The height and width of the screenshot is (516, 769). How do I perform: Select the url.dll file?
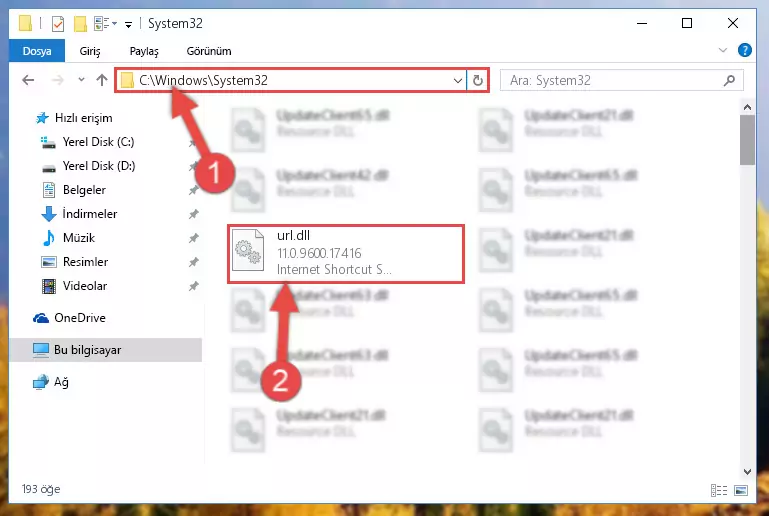click(346, 254)
